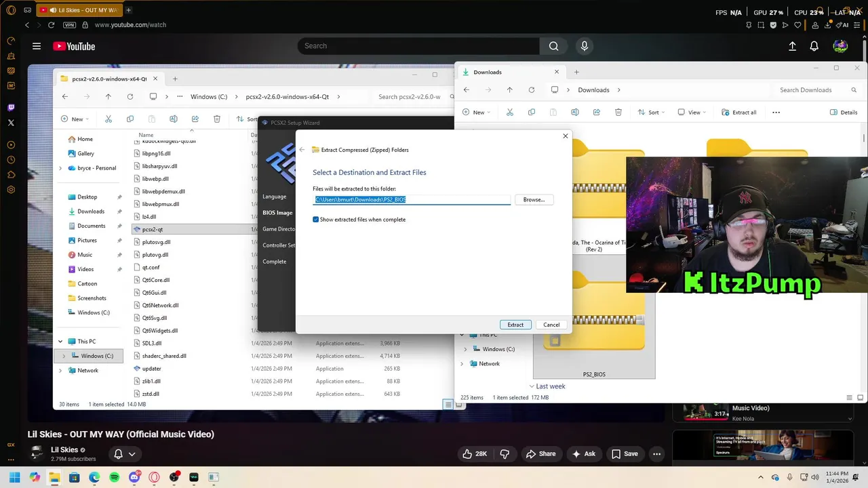868x488 pixels.
Task: Select BIOS Image step in PCSX2 wizard
Action: point(277,213)
